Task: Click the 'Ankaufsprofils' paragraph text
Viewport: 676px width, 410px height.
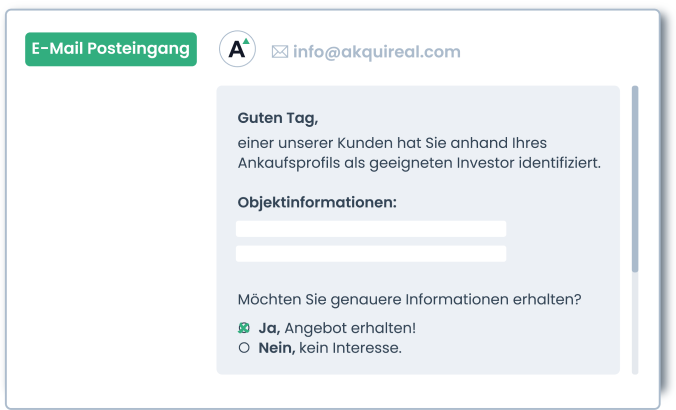Action: [x=288, y=163]
